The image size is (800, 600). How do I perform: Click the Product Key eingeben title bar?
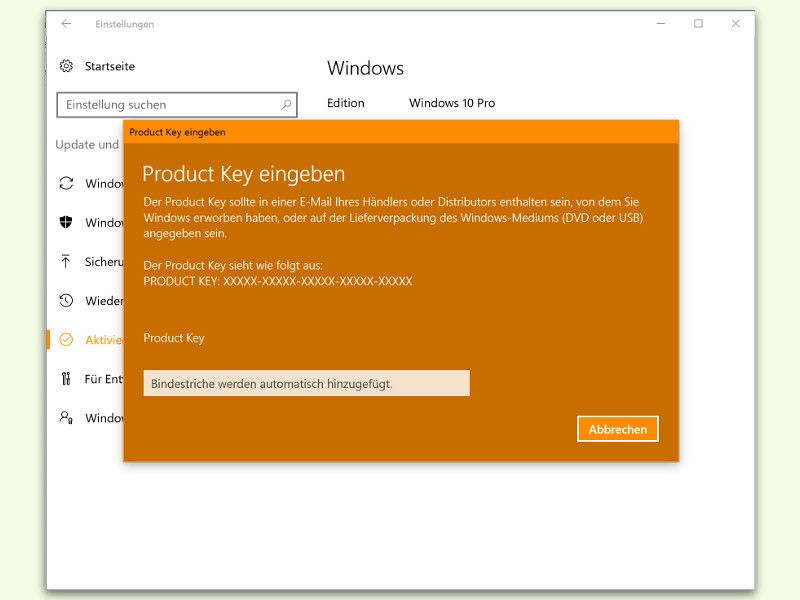(x=401, y=132)
